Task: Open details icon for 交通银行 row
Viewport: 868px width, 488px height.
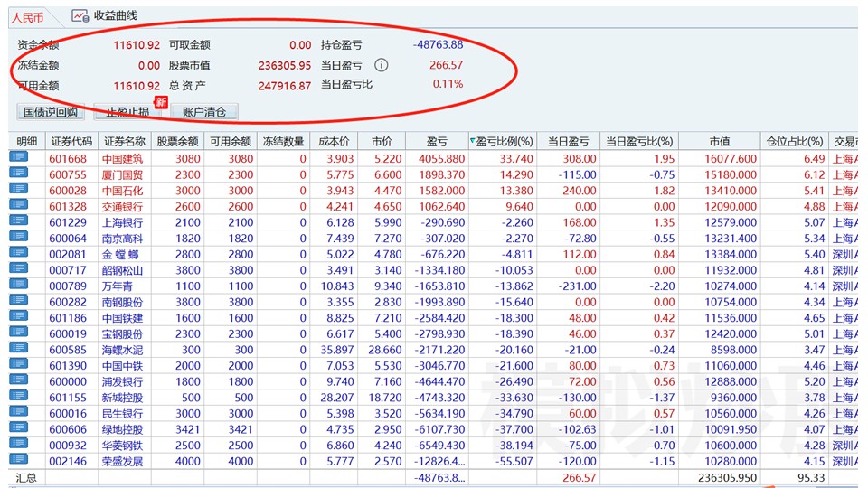Action: click(x=18, y=205)
